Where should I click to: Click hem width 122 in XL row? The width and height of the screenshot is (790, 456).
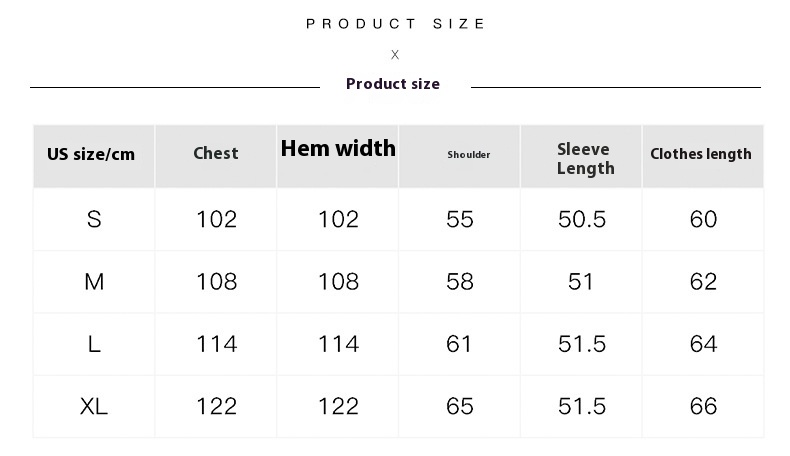[339, 406]
